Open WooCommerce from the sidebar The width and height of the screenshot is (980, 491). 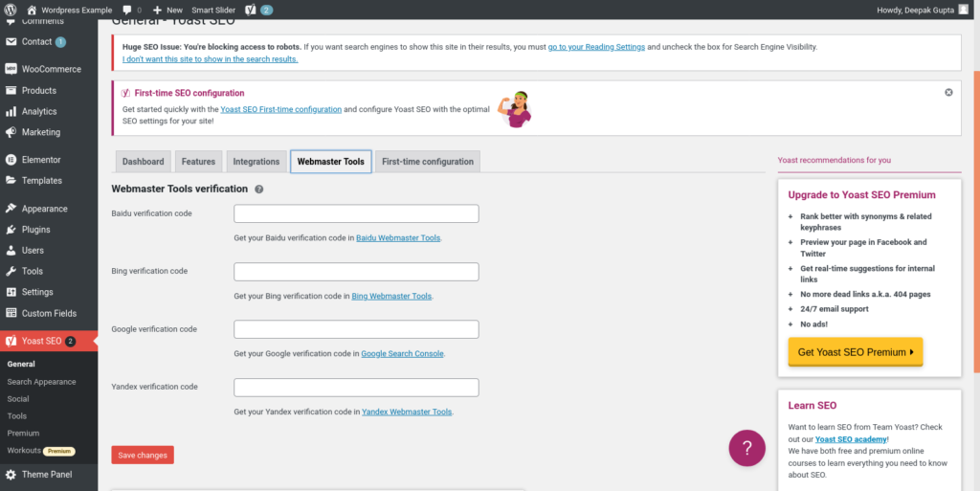[x=51, y=69]
